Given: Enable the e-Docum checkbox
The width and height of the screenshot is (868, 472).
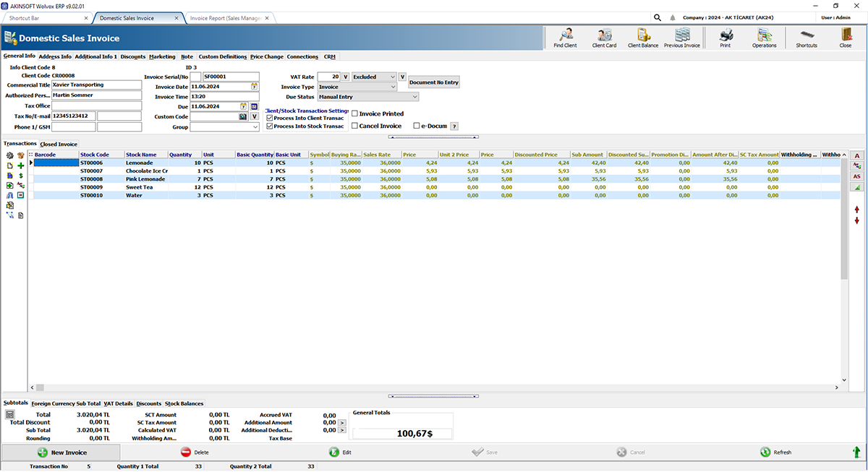Looking at the screenshot, I should (417, 126).
